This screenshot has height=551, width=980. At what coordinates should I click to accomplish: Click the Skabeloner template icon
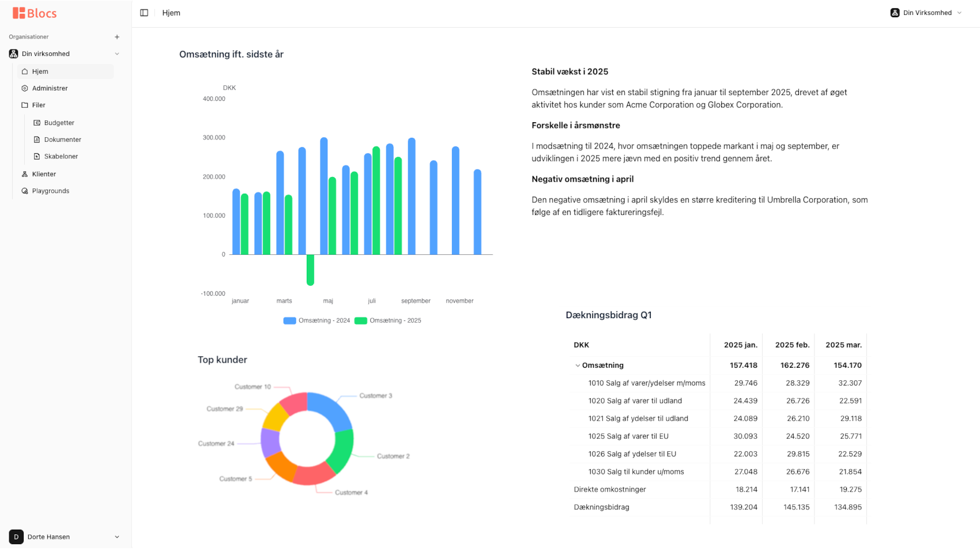37,156
